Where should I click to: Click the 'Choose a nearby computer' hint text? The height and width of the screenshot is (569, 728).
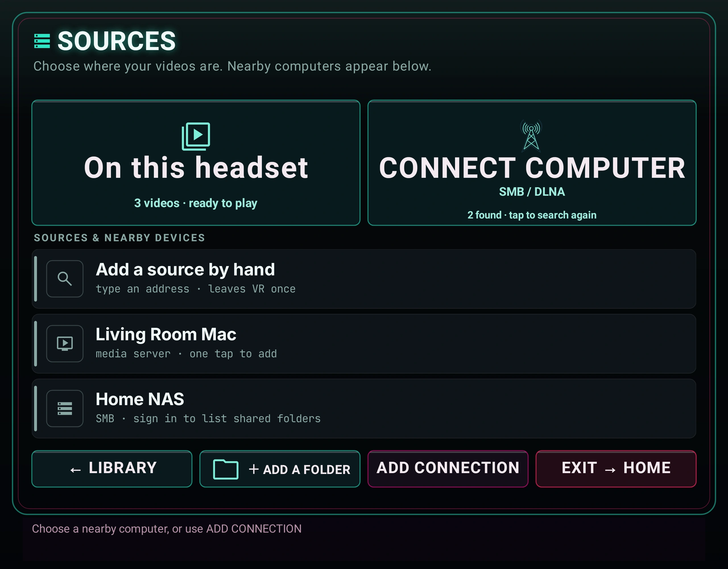point(167,529)
